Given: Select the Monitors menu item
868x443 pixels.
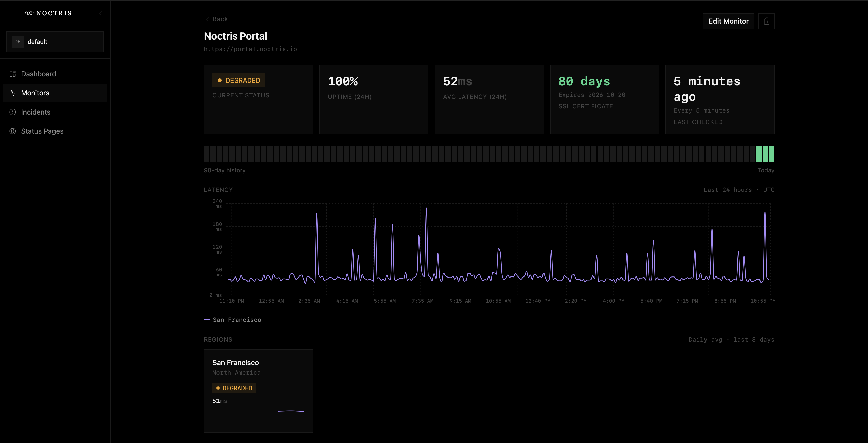Looking at the screenshot, I should pos(55,93).
